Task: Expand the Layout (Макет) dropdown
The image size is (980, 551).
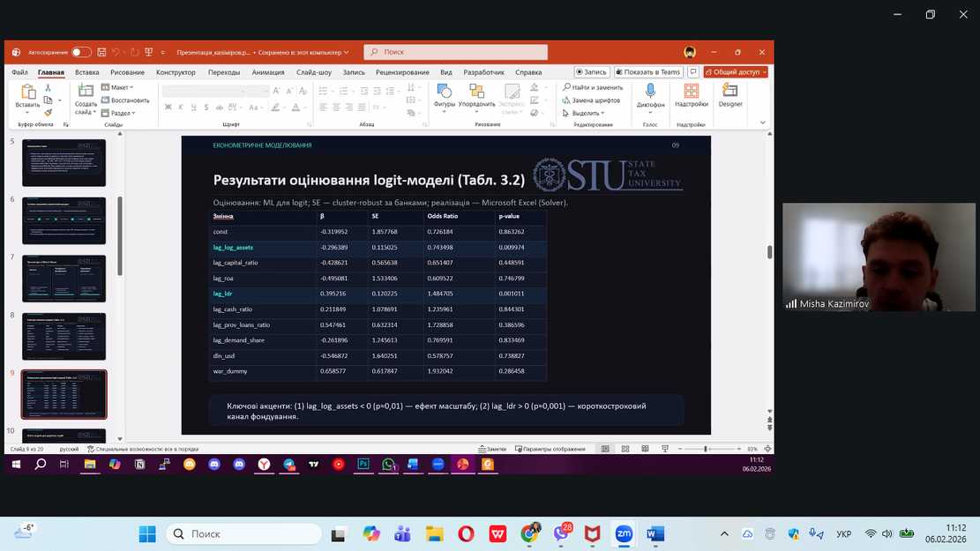Action: 118,87
